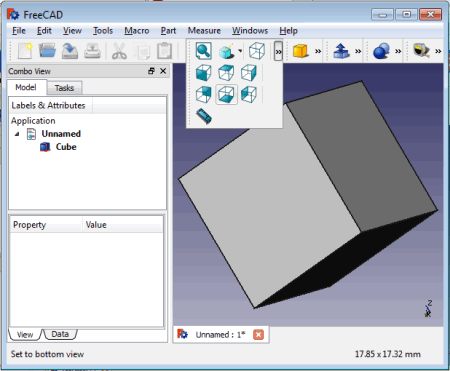Undock the Combo View panel

click(x=151, y=71)
